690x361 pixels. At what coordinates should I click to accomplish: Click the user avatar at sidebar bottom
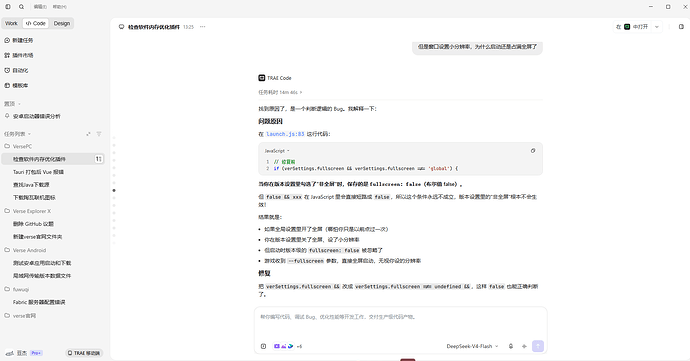pos(9,353)
